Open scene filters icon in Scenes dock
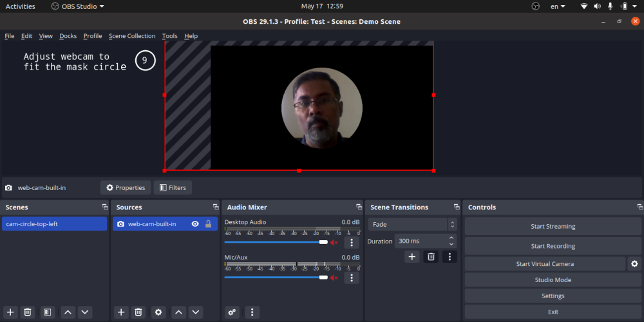This screenshot has width=644, height=322. tap(47, 312)
